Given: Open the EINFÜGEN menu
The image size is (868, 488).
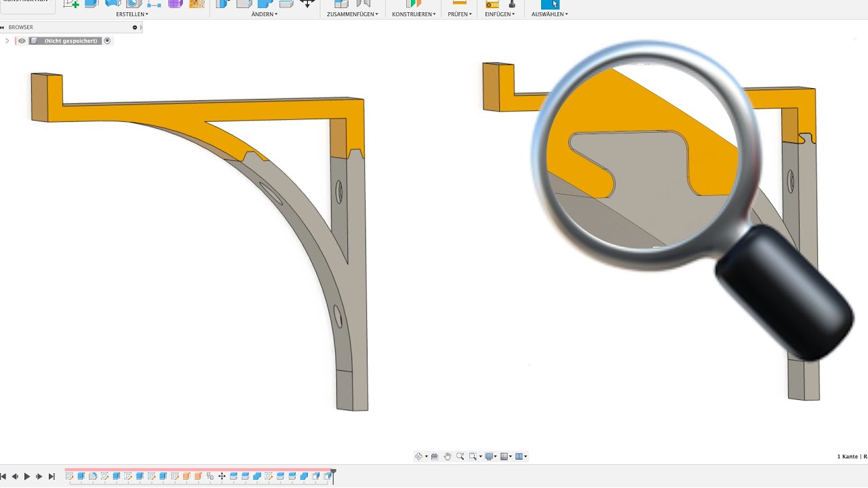Looking at the screenshot, I should [500, 14].
